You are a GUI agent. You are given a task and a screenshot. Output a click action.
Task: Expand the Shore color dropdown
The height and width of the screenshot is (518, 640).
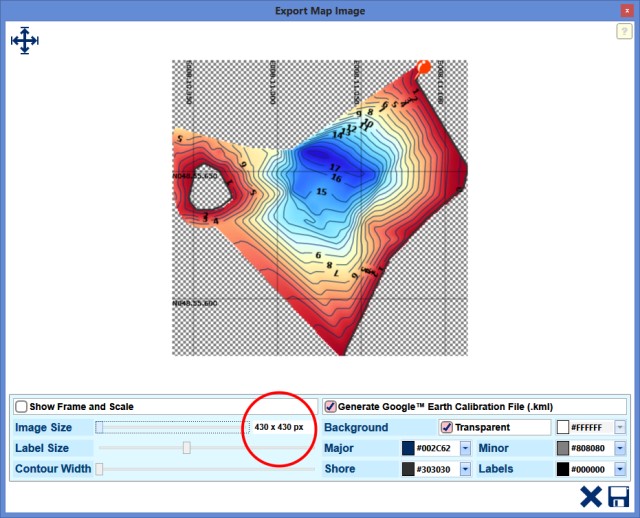click(x=466, y=469)
